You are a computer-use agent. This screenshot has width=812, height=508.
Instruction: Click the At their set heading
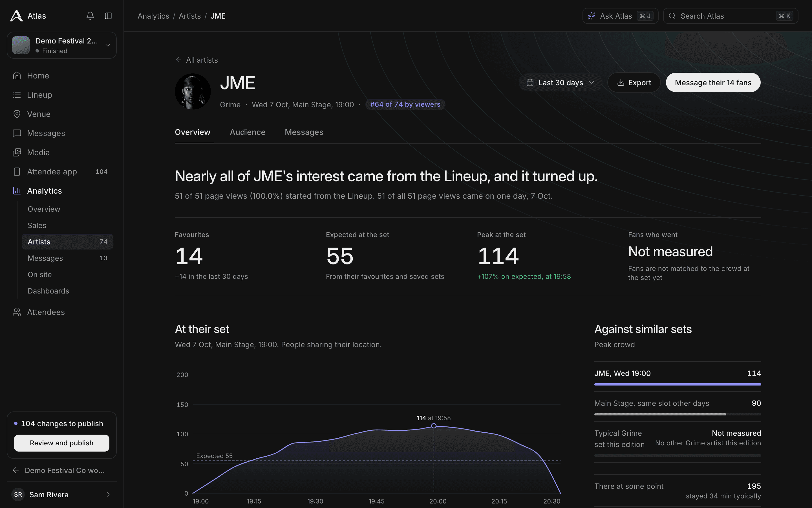point(202,329)
